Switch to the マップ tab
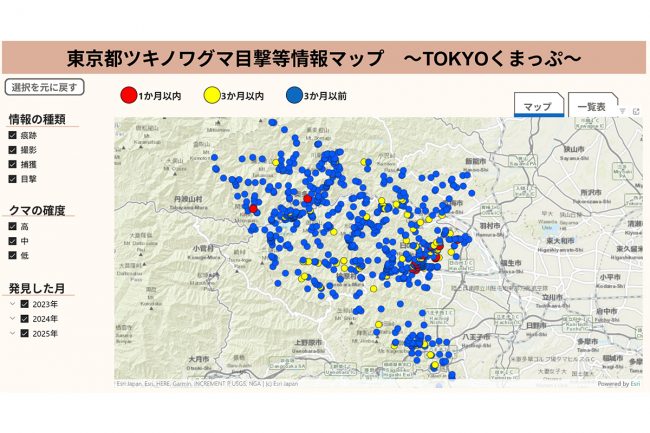The image size is (650, 433). pos(538,107)
